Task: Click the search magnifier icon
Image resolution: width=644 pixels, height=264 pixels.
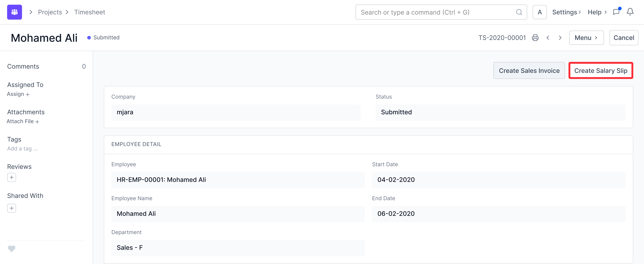Action: coord(519,12)
